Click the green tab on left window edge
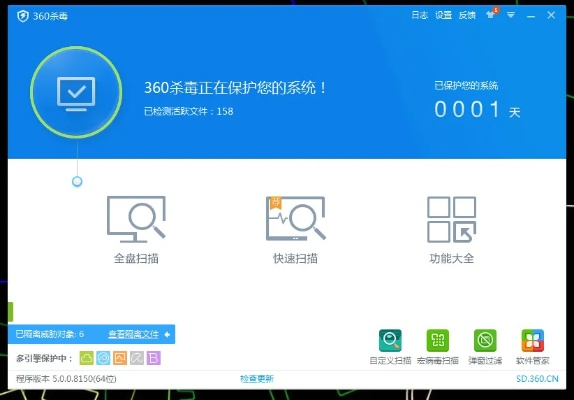The image size is (574, 400). coord(11,312)
